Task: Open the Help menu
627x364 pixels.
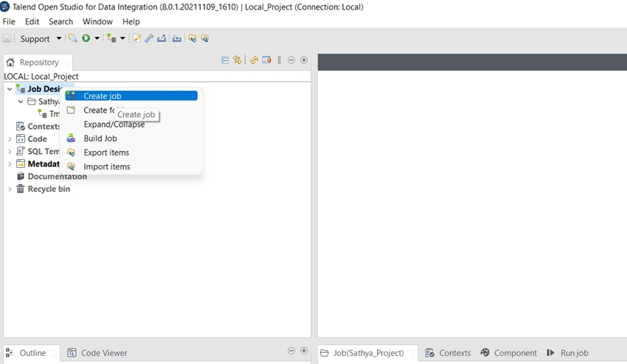Action: point(131,21)
